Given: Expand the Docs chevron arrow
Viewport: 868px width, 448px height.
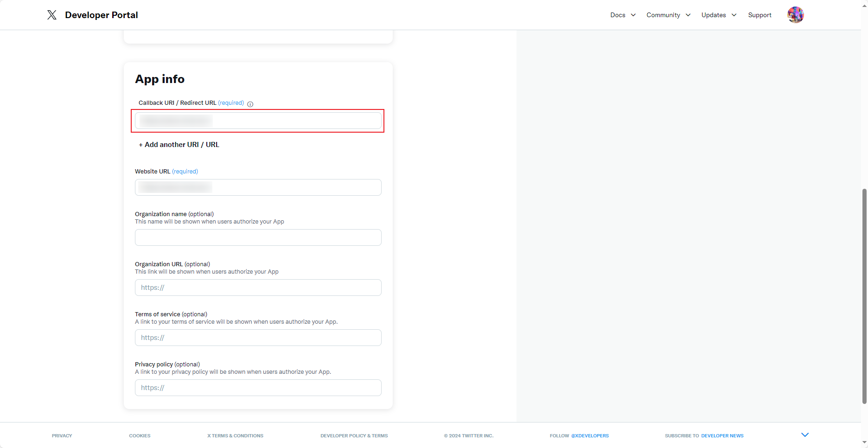Looking at the screenshot, I should (633, 15).
